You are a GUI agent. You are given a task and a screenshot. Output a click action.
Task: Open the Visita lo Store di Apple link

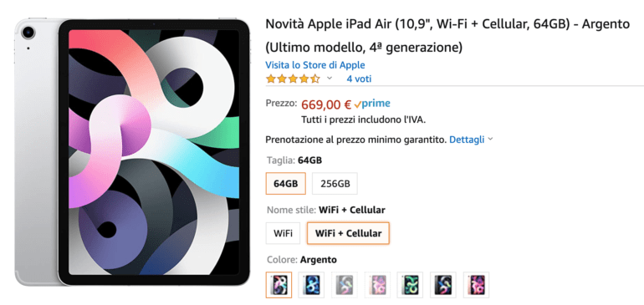pos(315,65)
